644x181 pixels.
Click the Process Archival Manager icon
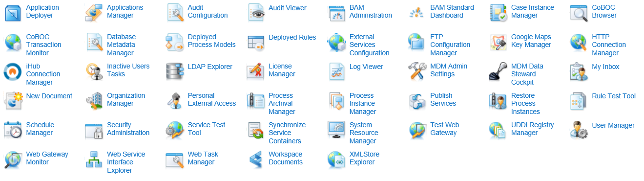click(x=255, y=101)
